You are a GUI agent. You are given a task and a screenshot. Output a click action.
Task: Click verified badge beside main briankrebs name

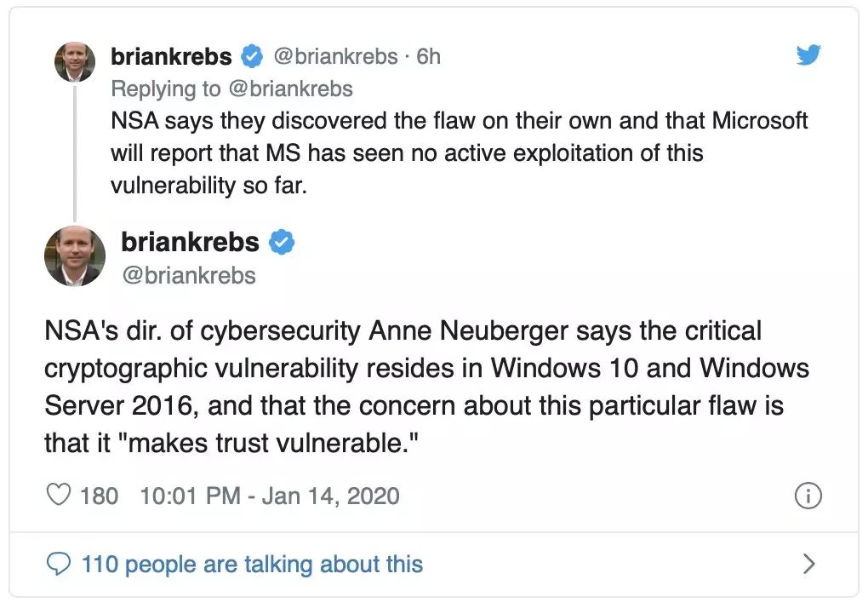[282, 243]
